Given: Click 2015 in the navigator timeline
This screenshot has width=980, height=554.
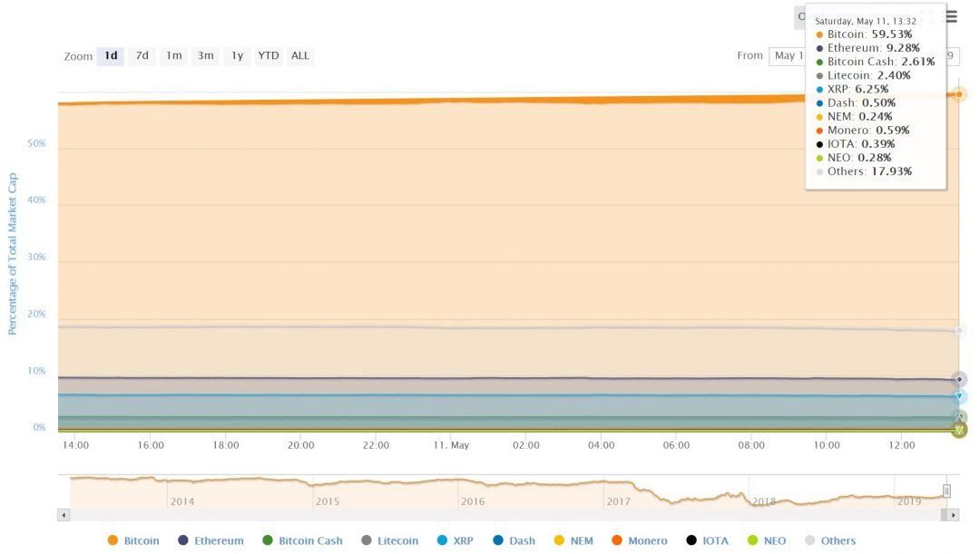Looking at the screenshot, I should 328,501.
